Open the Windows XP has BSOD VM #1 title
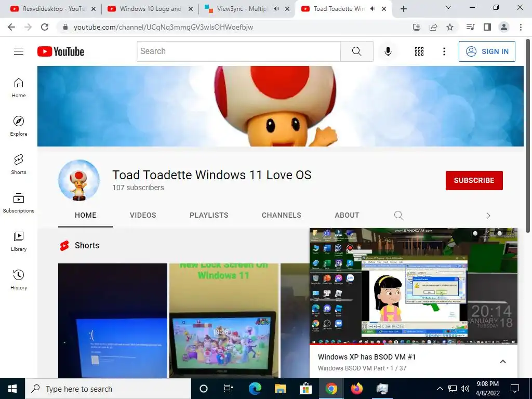 [367, 357]
